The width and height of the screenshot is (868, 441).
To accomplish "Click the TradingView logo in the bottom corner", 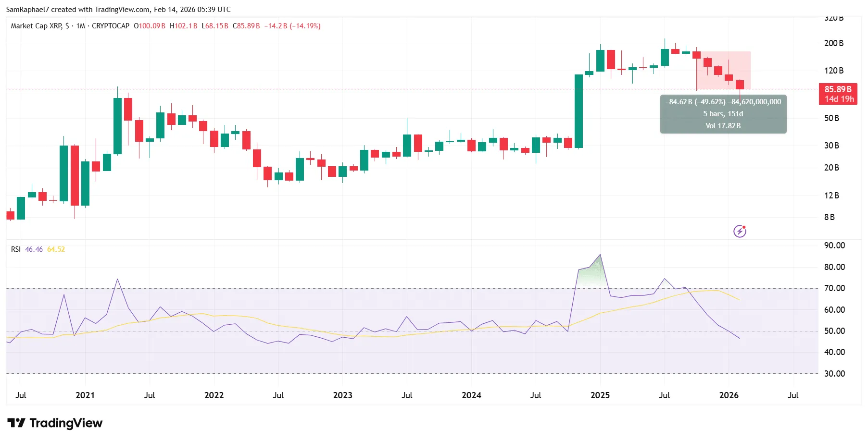I will tap(54, 423).
